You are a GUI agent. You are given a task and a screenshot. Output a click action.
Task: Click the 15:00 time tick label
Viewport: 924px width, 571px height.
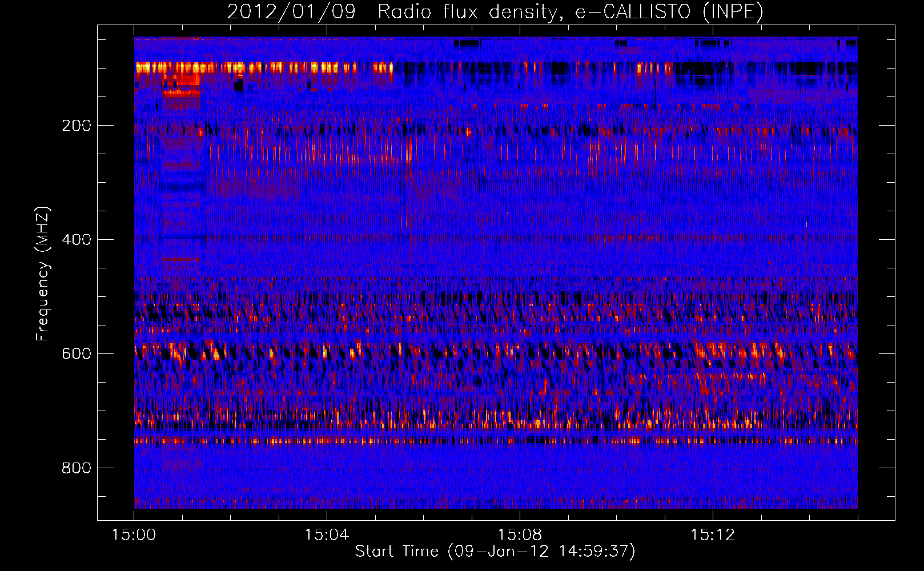[134, 535]
